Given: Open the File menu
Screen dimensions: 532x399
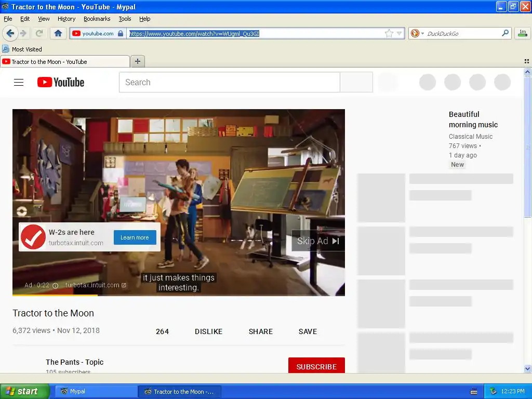Looking at the screenshot, I should (8, 19).
